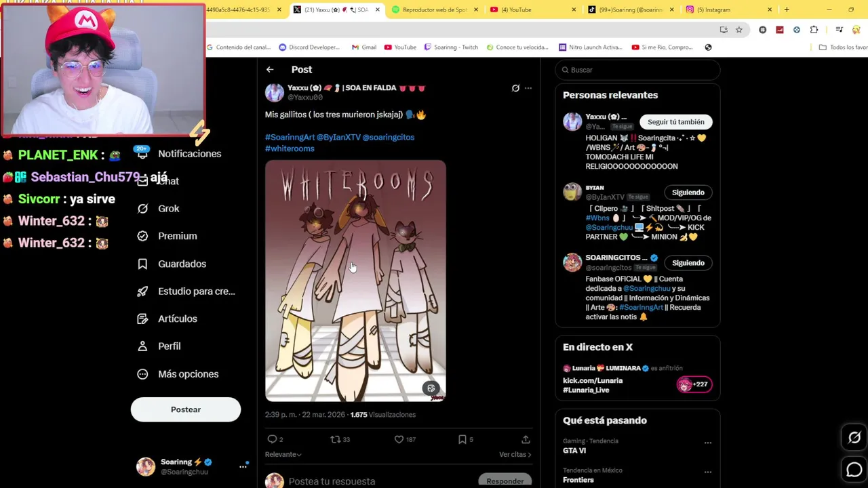Open the #SoarinngArt hashtag in the post

tap(290, 137)
